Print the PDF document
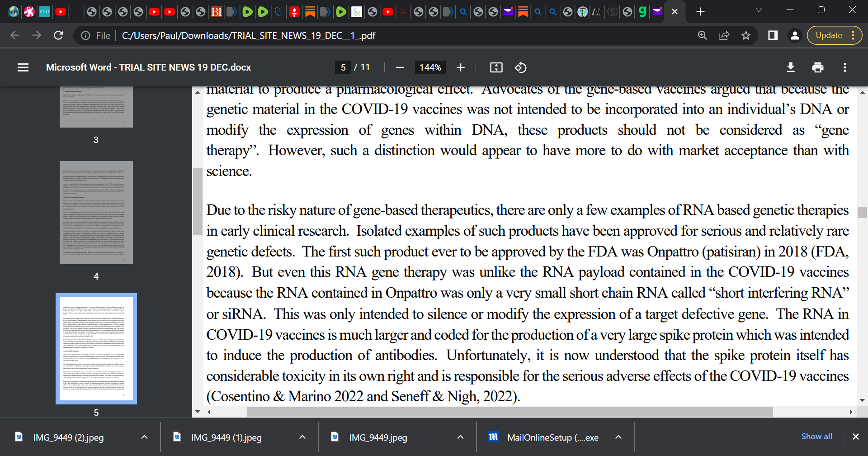The width and height of the screenshot is (868, 456). click(817, 67)
